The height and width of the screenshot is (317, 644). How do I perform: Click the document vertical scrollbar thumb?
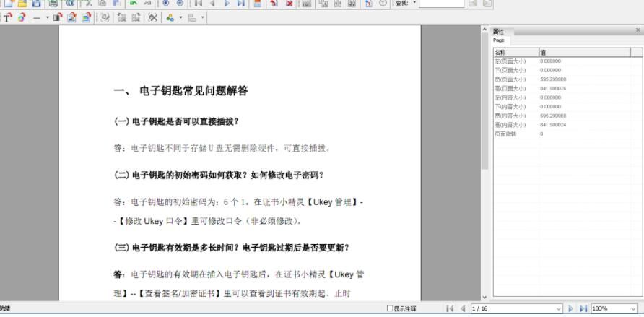484,100
